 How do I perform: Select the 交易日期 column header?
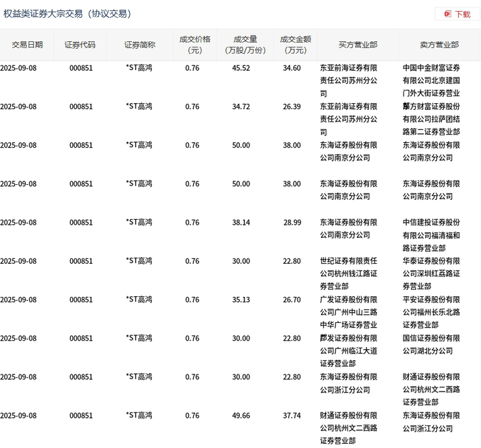pos(27,45)
